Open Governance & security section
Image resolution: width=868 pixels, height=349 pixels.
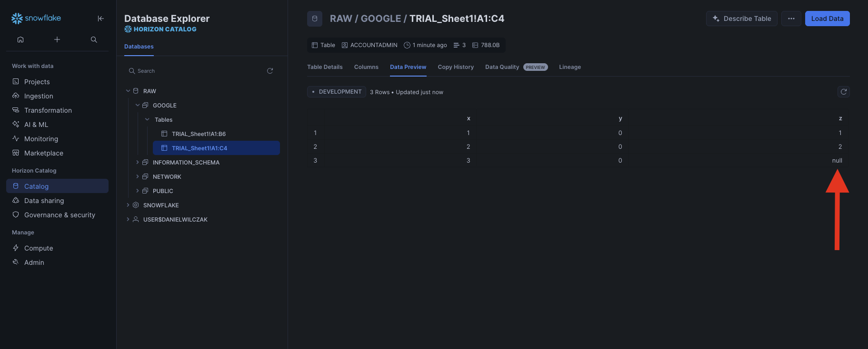(60, 215)
